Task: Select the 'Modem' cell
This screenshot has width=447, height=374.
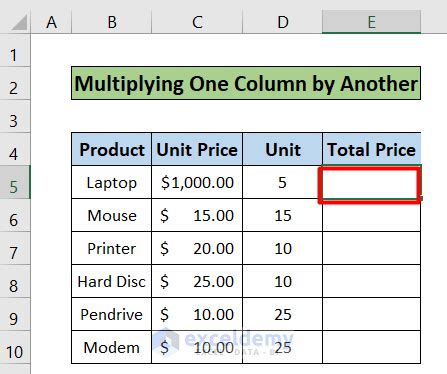Action: [112, 347]
